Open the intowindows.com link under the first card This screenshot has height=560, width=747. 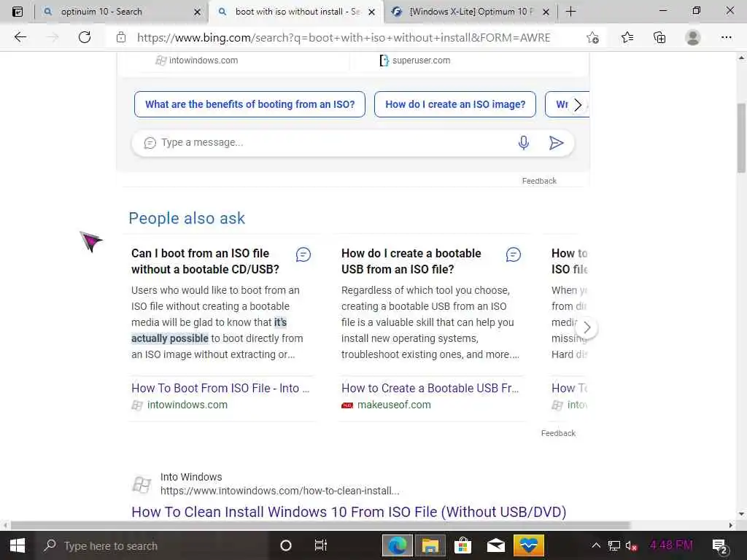(x=187, y=405)
